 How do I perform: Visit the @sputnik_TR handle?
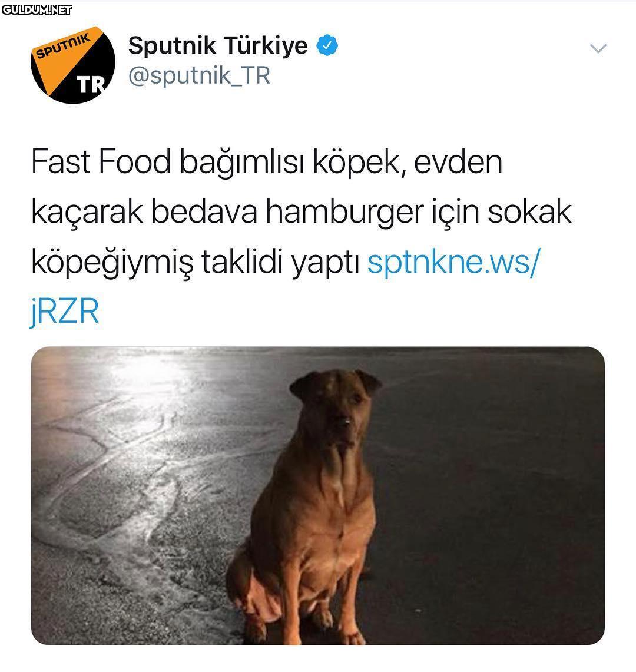coord(199,76)
